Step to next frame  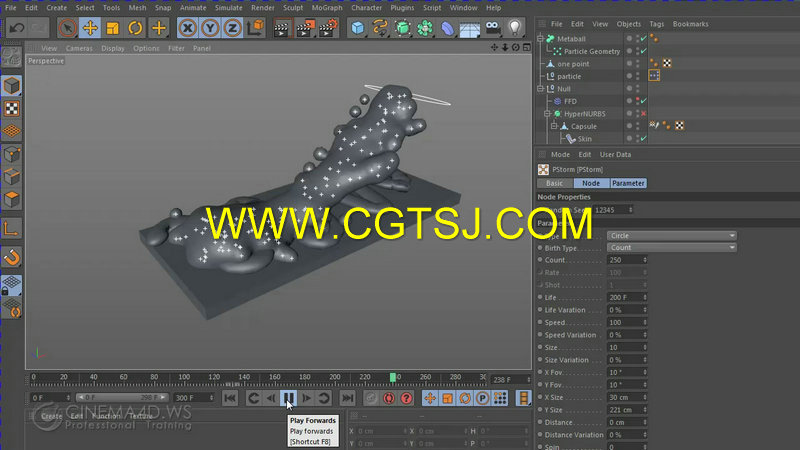(307, 398)
